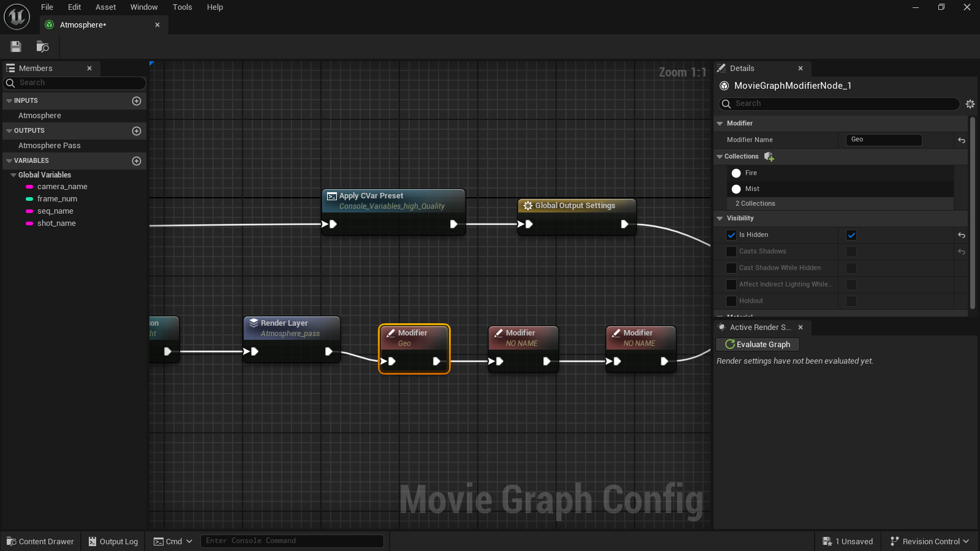Reset Modifier Name to default arrow
Screen dimensions: 980x551
click(x=962, y=140)
